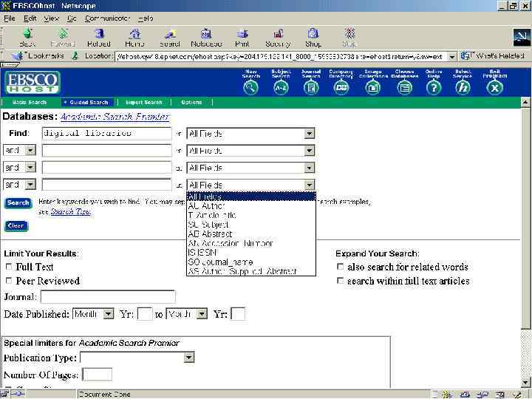Image resolution: width=532 pixels, height=399 pixels.
Task: Open Image Collections icon
Action: click(x=372, y=87)
